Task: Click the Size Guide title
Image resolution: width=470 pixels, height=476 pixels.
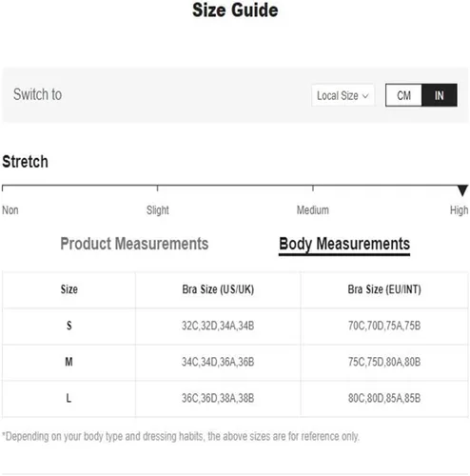Action: [x=235, y=10]
